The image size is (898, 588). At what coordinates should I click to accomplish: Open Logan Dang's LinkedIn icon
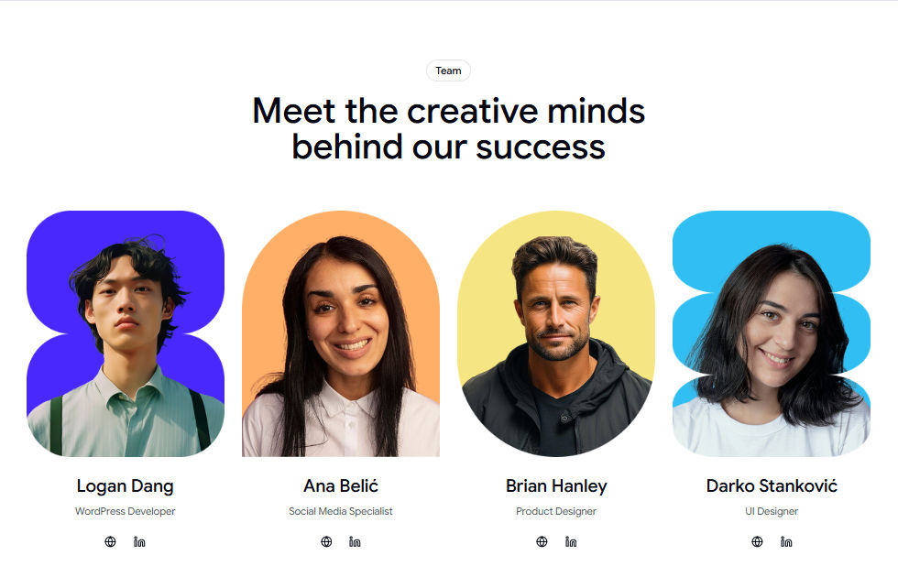[x=139, y=541]
